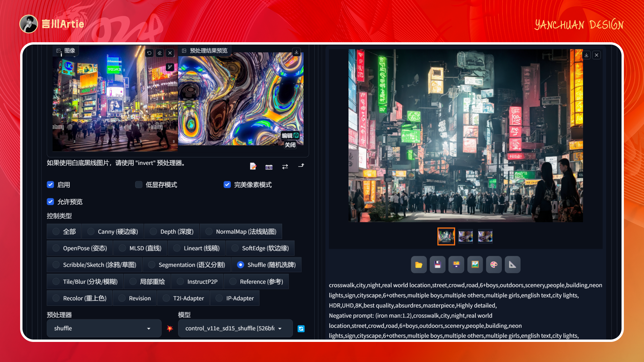
Task: Undo changes on the uploaded image
Action: tap(149, 53)
